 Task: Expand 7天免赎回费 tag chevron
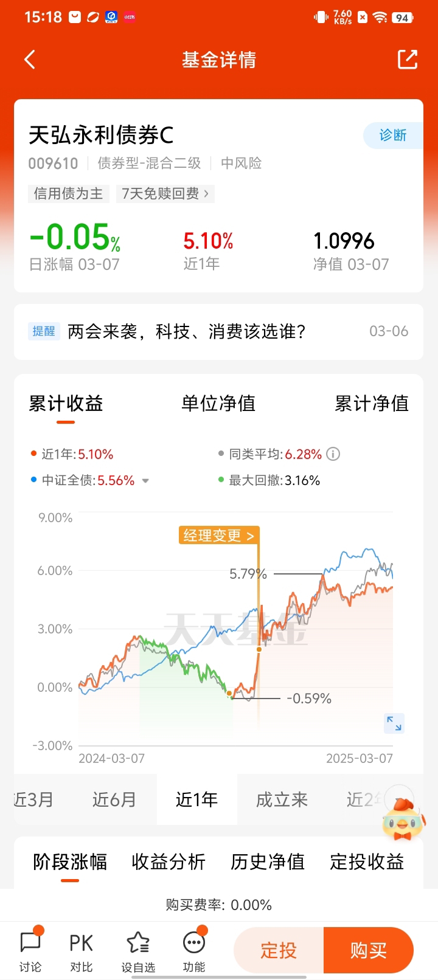(206, 194)
